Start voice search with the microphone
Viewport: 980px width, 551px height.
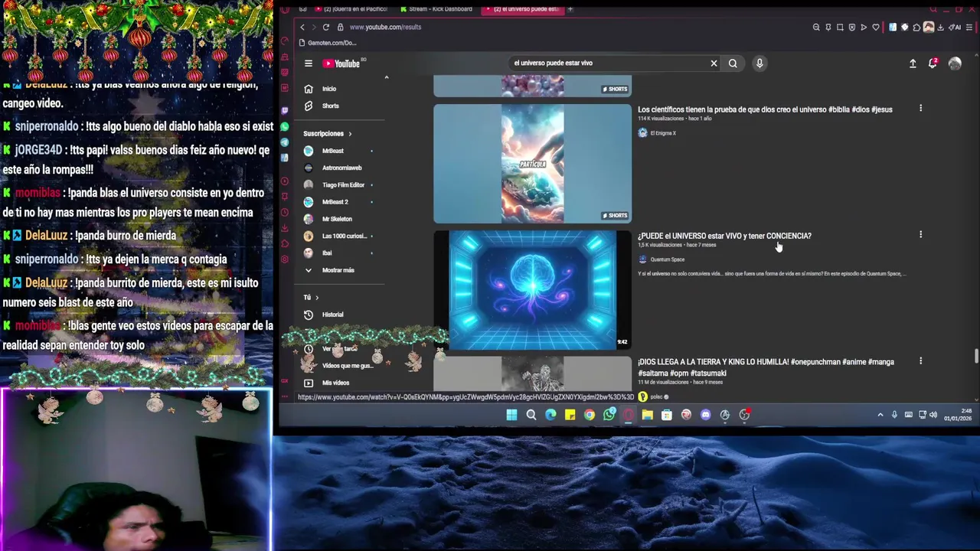pos(759,64)
